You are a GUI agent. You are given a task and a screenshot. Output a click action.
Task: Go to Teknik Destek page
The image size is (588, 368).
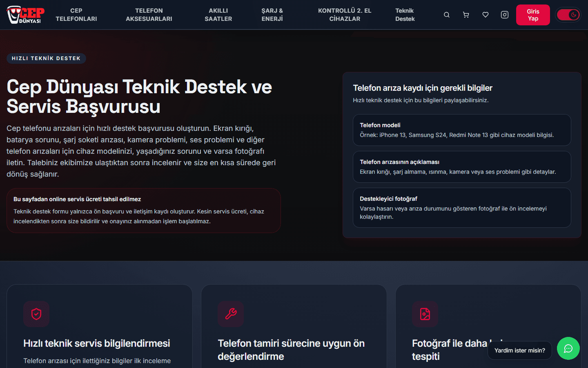click(x=405, y=15)
